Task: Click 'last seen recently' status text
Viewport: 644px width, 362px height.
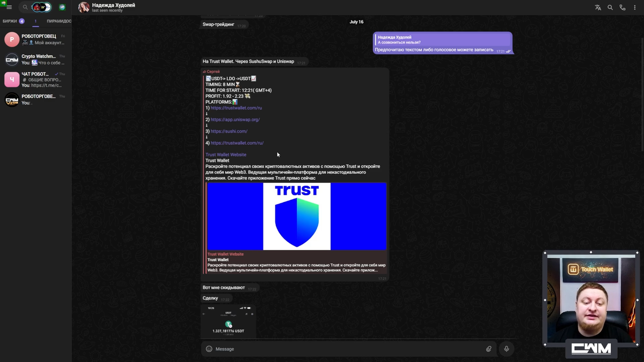Action: coord(107,11)
